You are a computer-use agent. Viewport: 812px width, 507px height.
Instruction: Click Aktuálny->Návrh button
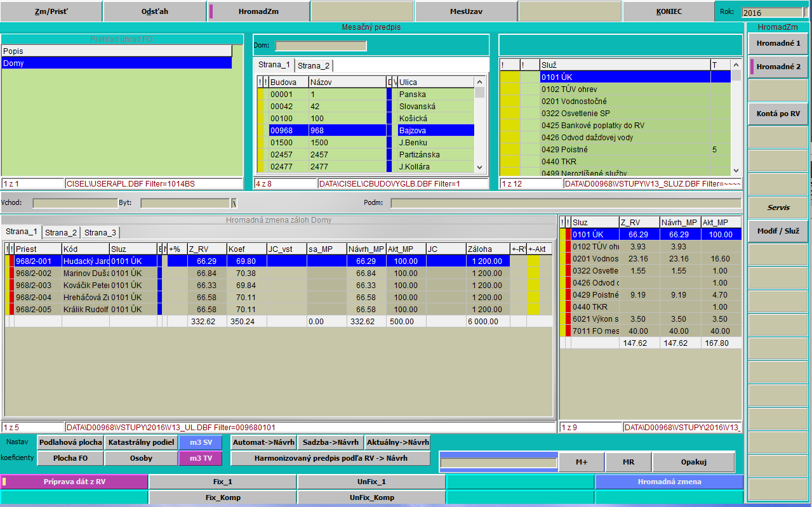397,442
